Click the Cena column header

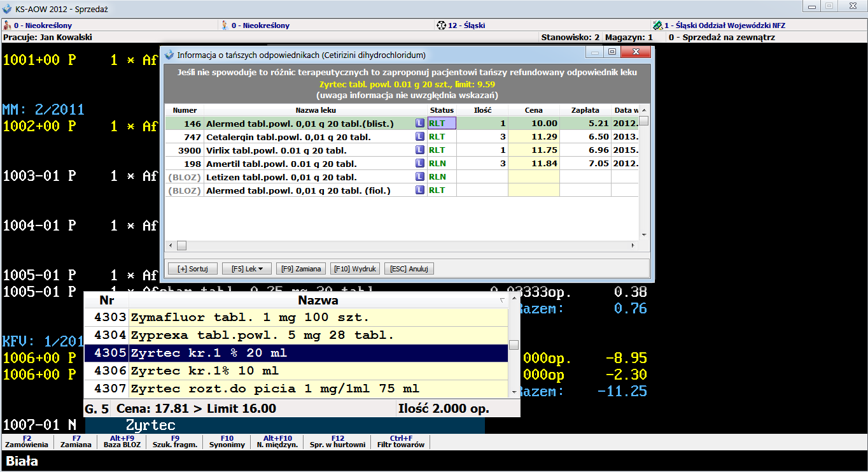[533, 110]
